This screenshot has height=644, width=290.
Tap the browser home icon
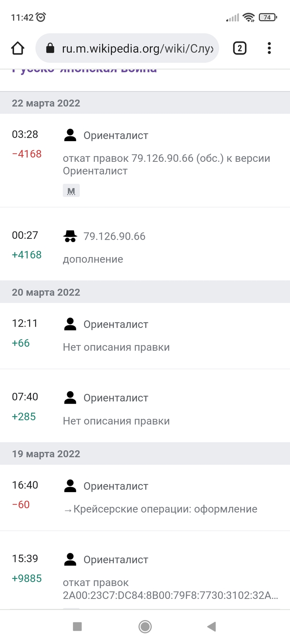(x=18, y=48)
